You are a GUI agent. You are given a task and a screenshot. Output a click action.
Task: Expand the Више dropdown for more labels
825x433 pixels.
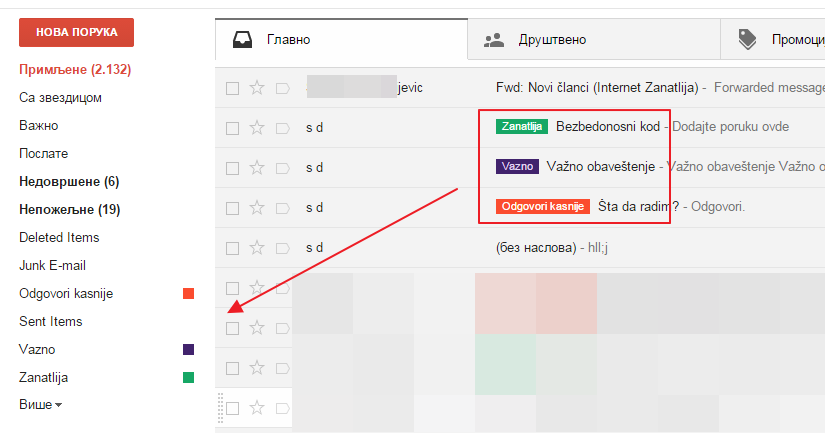point(41,405)
